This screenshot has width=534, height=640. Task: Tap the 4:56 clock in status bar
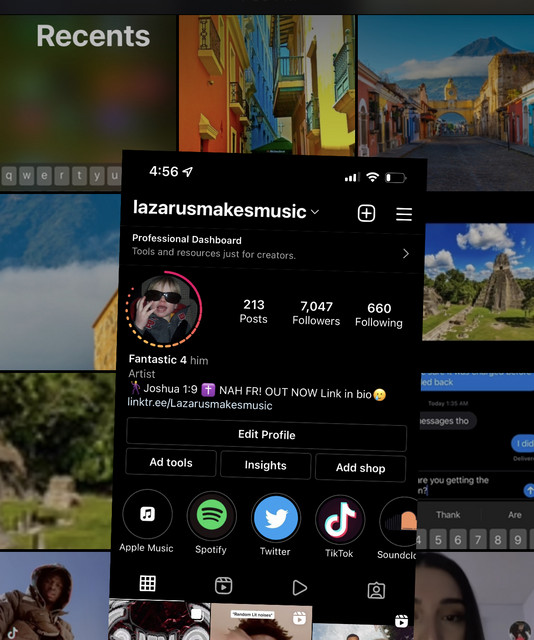tap(163, 171)
